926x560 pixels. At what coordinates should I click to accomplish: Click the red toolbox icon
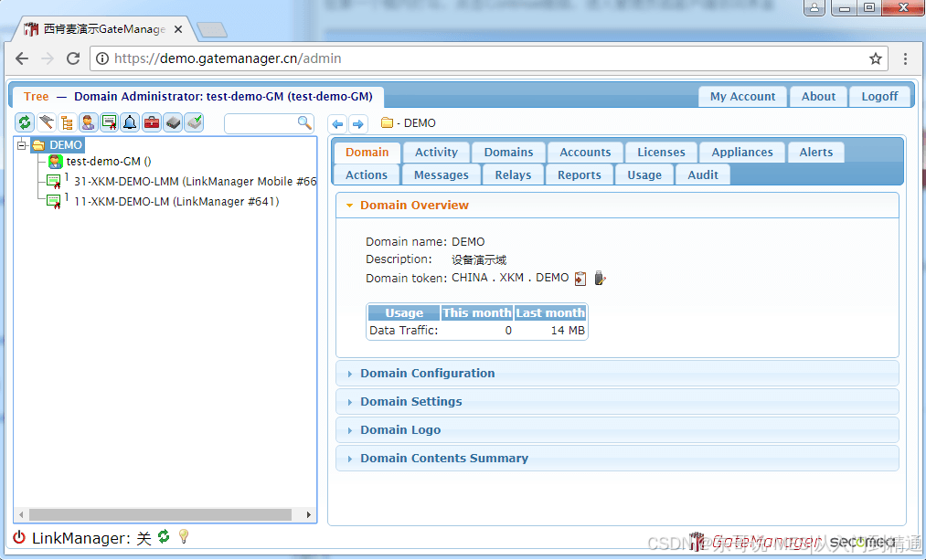[152, 122]
